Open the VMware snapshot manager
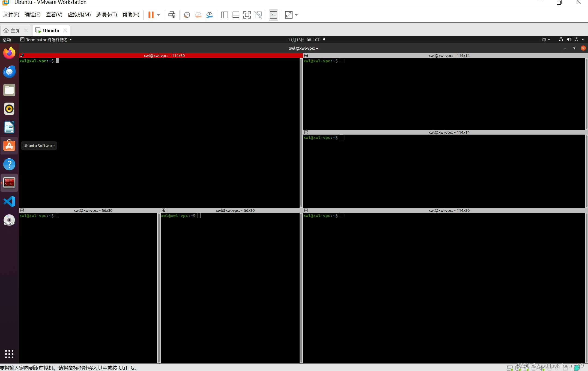588x371 pixels. (210, 15)
